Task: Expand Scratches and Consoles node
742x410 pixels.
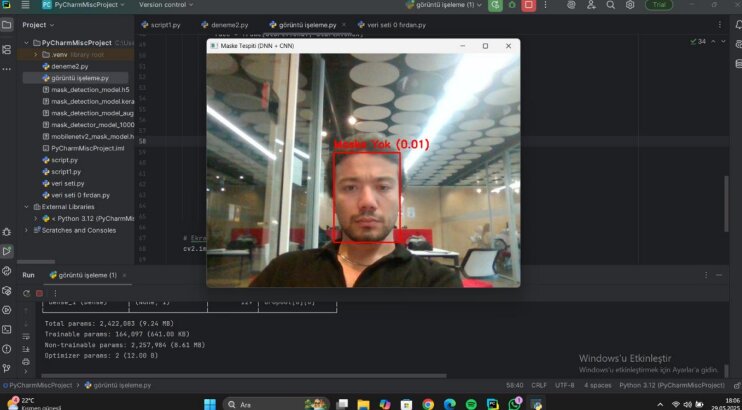Action: pyautogui.click(x=26, y=230)
